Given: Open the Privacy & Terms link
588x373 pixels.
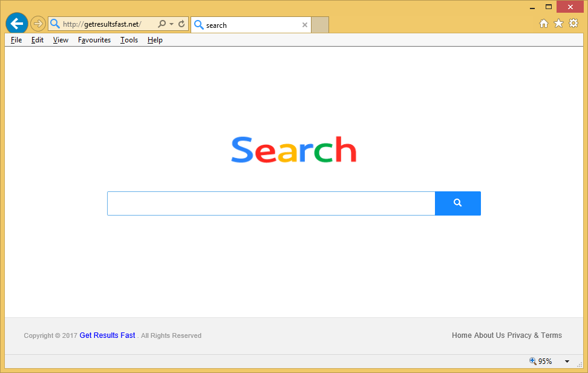Looking at the screenshot, I should tap(534, 335).
